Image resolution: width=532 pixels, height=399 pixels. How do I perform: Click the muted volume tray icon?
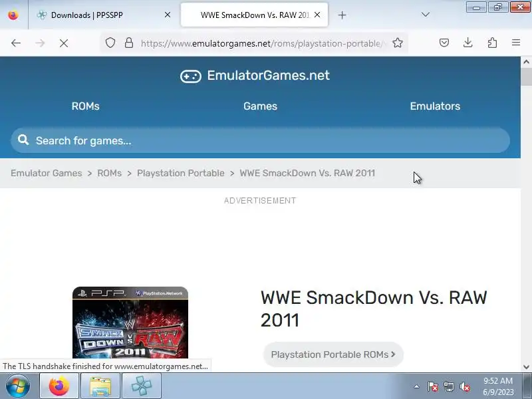point(464,386)
